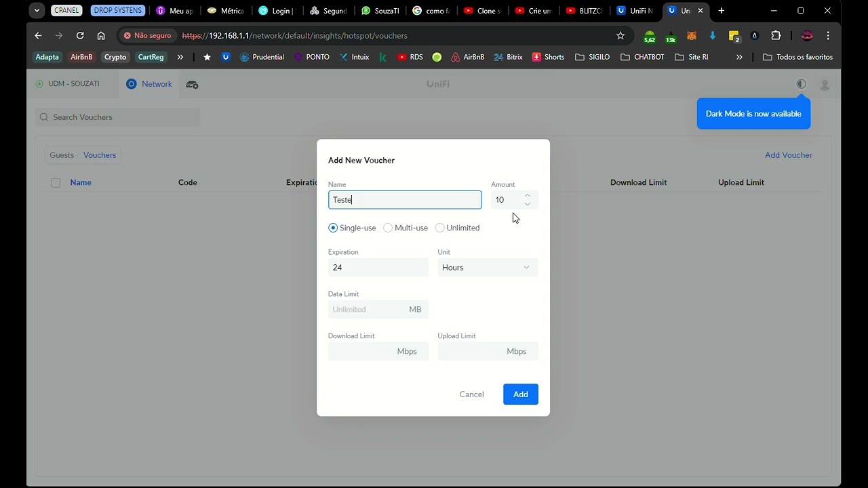Bookmark this page with star icon
Image resolution: width=868 pixels, height=488 pixels.
pyautogui.click(x=620, y=35)
